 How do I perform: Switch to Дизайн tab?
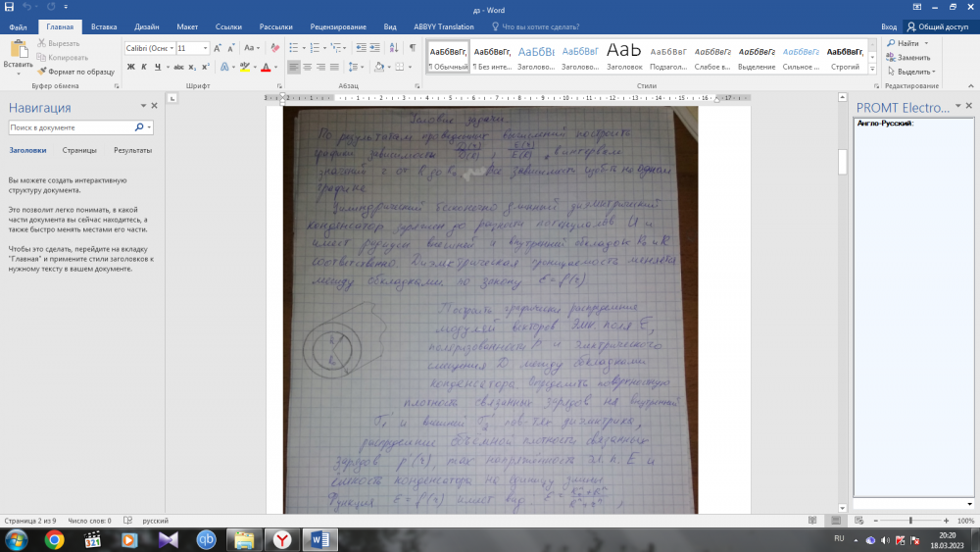click(147, 26)
